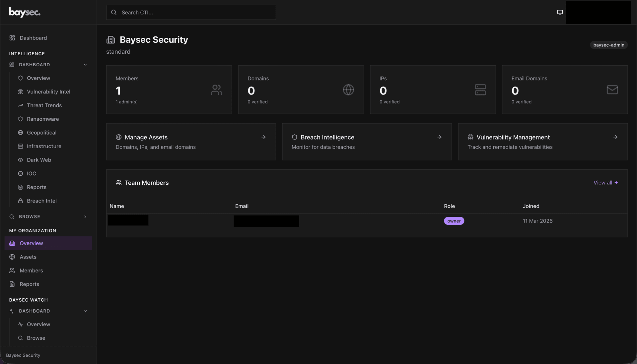
Task: Click the bug icon next to Vulnerability Management
Action: pos(470,137)
